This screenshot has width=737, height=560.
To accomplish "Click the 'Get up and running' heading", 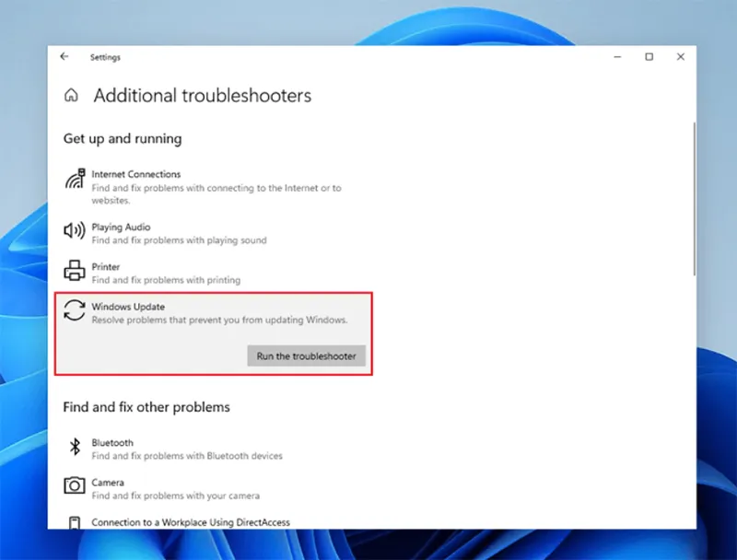I will coord(123,139).
